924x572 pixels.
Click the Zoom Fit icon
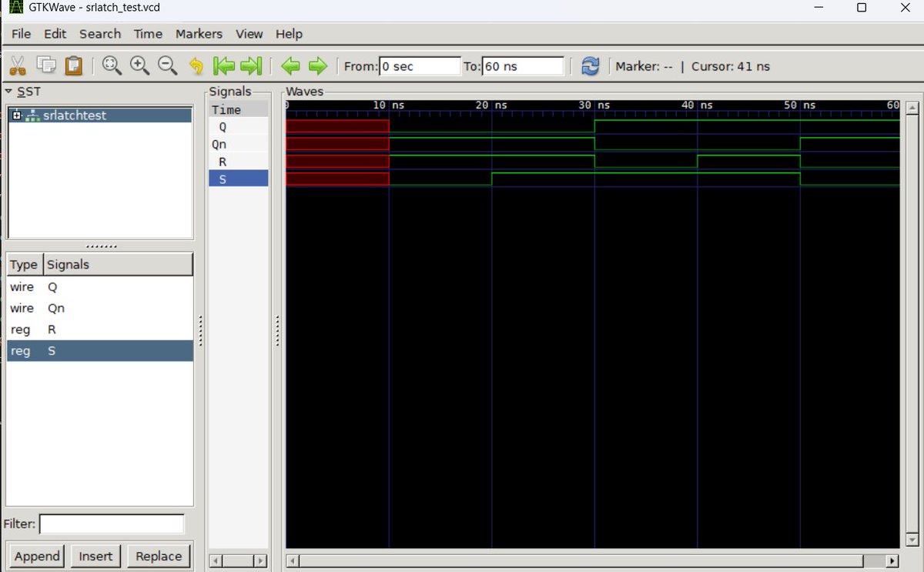coord(112,66)
